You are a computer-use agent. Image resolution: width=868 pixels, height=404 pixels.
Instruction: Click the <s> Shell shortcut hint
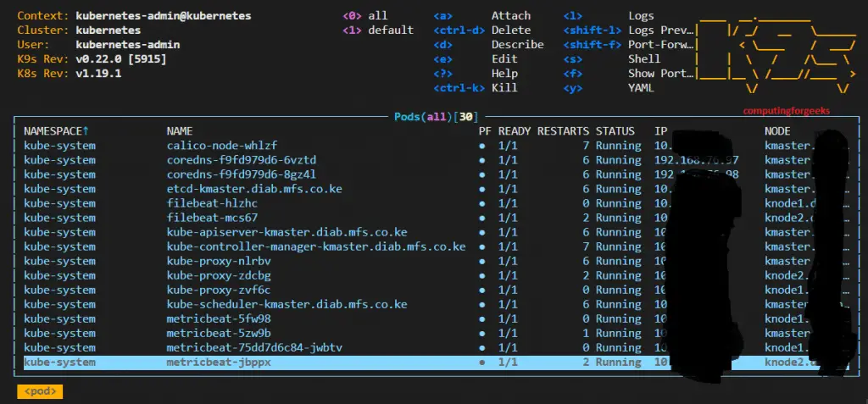click(612, 58)
